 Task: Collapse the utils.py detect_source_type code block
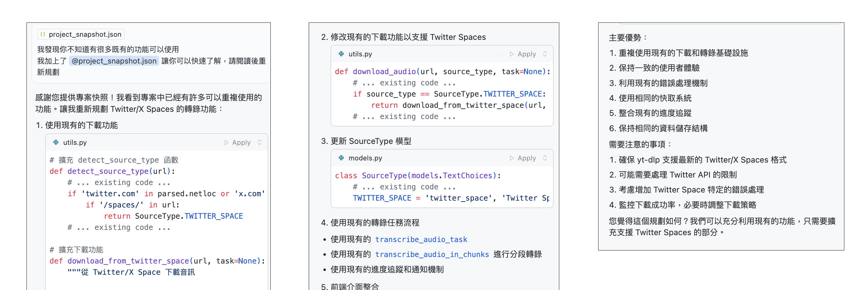(260, 142)
